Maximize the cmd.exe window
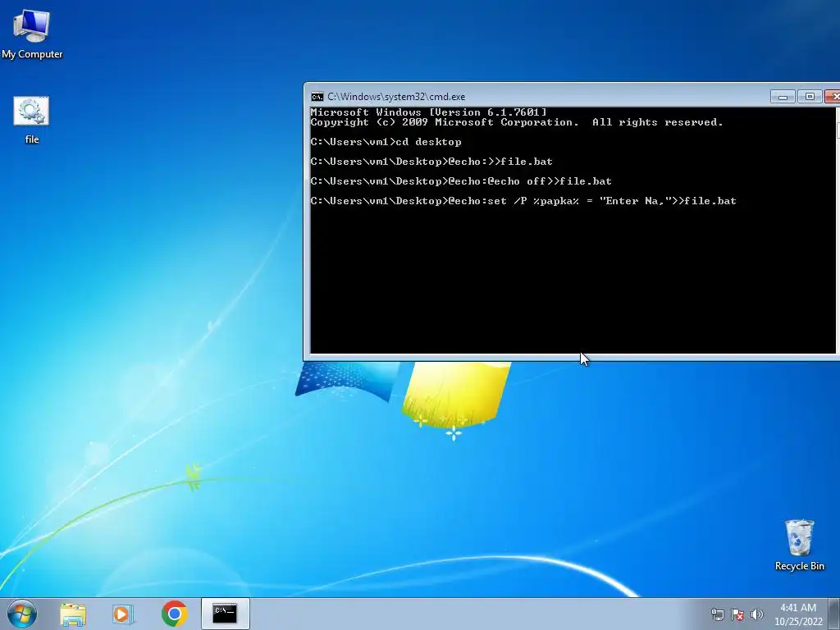Screen dimensions: 840x630 (x=810, y=97)
